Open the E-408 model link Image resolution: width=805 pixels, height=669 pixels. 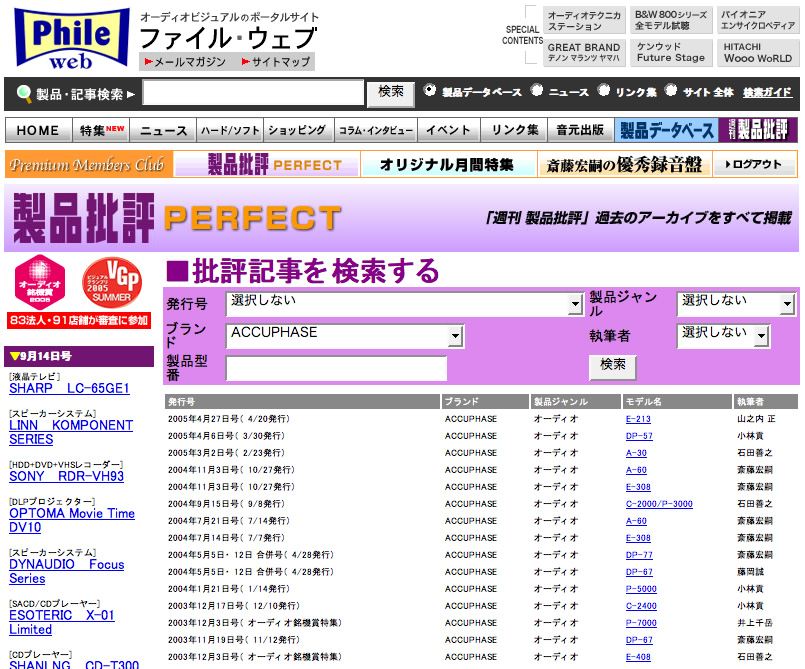coord(638,656)
